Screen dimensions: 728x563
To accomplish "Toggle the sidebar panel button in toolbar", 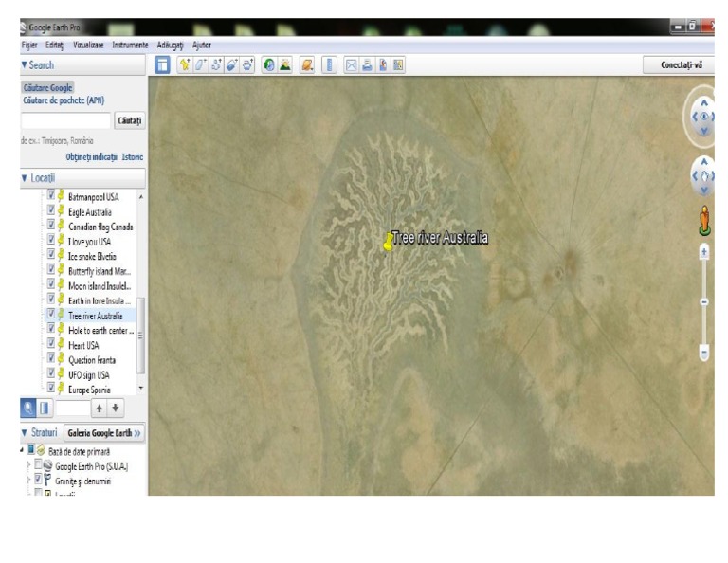I will [162, 65].
